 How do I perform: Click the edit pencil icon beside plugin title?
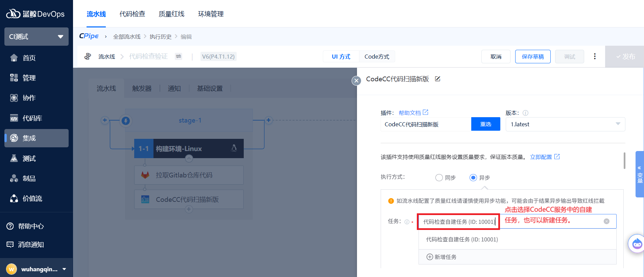[x=437, y=79]
